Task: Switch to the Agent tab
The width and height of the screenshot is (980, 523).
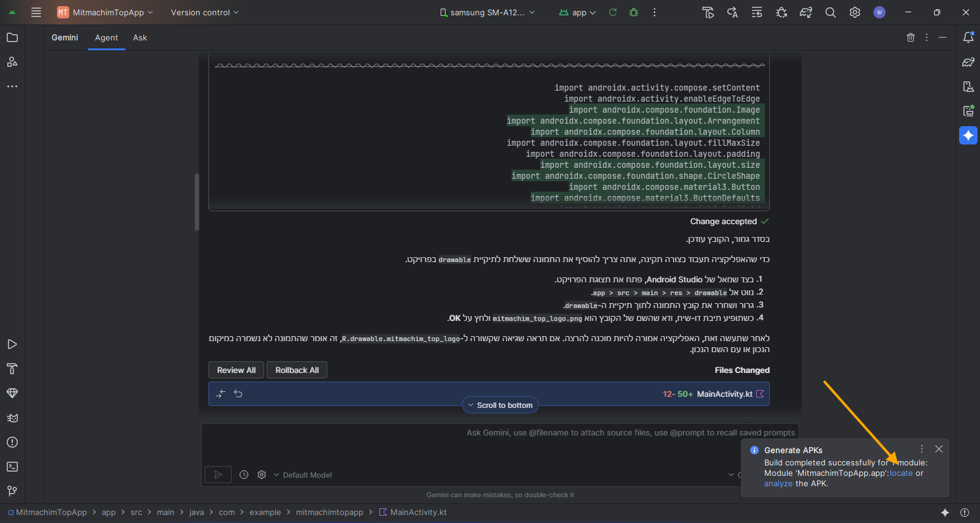Action: pos(106,37)
